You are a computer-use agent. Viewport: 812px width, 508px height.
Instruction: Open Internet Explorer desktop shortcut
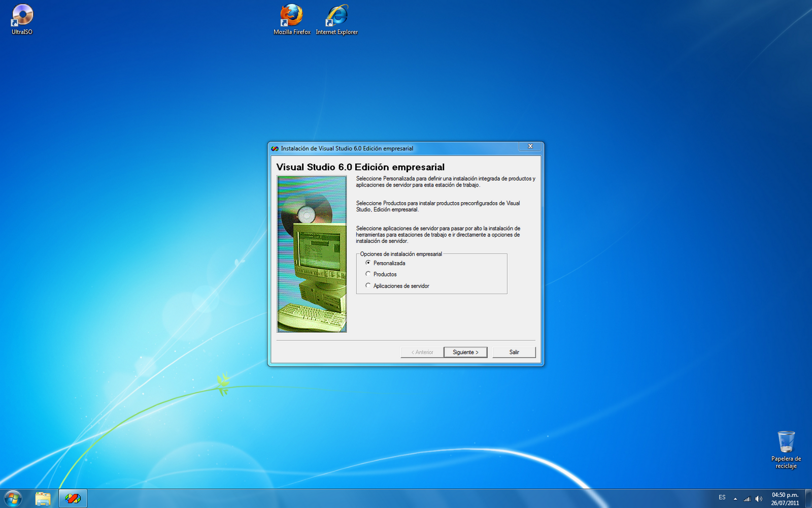pos(337,19)
